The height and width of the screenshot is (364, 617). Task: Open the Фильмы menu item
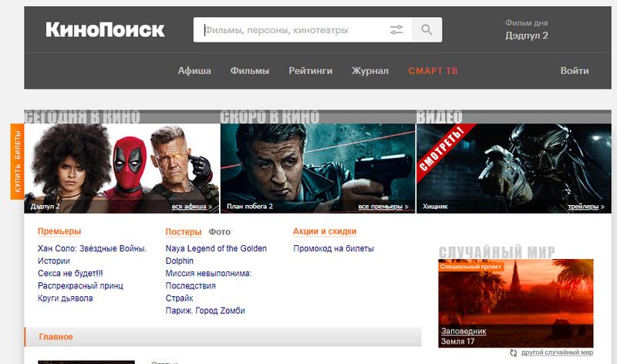[250, 71]
